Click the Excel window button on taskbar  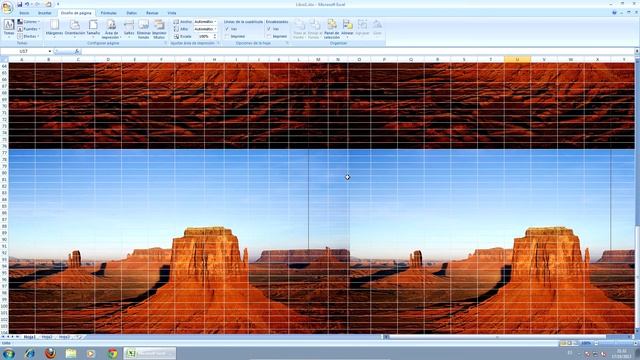(149, 353)
